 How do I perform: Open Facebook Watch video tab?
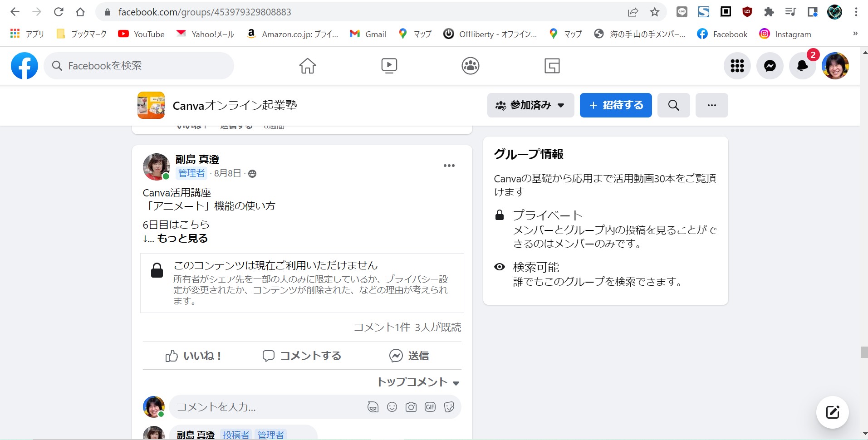coord(389,66)
